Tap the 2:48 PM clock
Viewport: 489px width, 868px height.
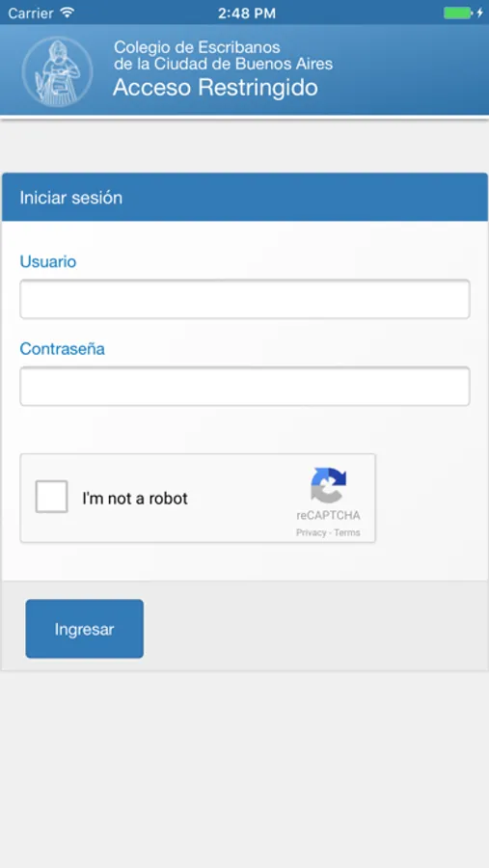247,14
